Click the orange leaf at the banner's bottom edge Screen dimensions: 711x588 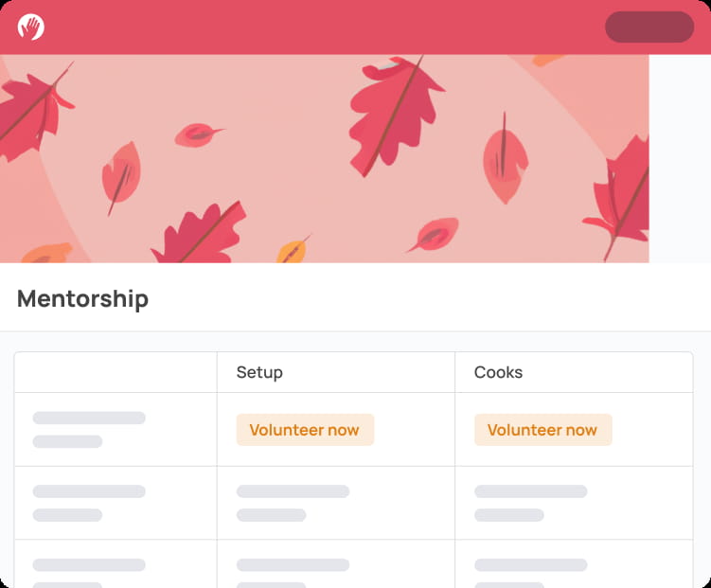[293, 250]
